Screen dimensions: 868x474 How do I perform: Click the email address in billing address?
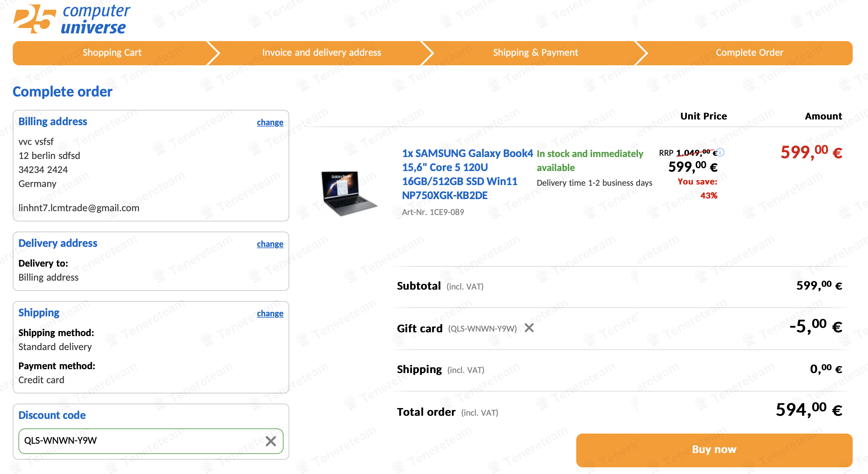click(79, 208)
